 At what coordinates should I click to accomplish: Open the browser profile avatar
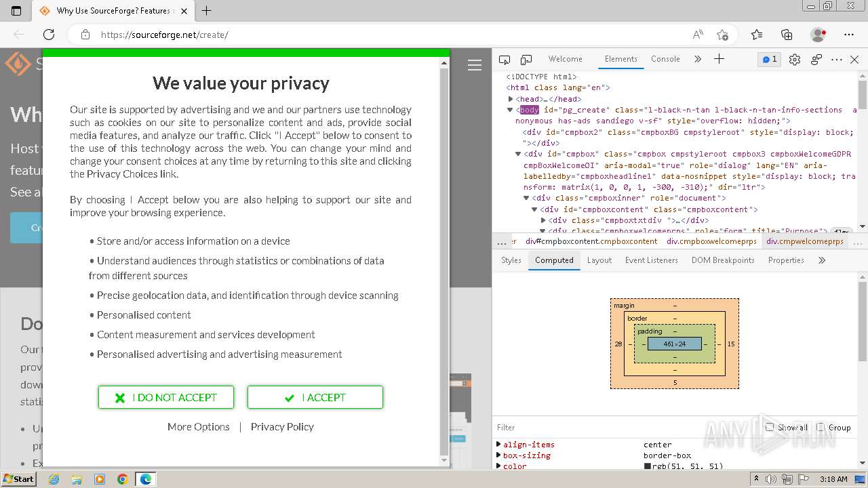[x=818, y=35]
